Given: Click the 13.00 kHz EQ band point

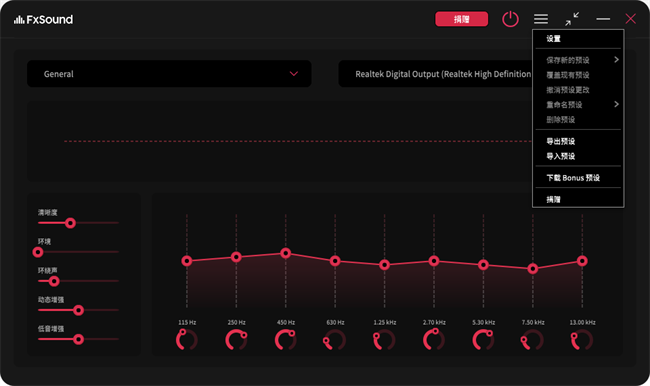Looking at the screenshot, I should click(582, 261).
